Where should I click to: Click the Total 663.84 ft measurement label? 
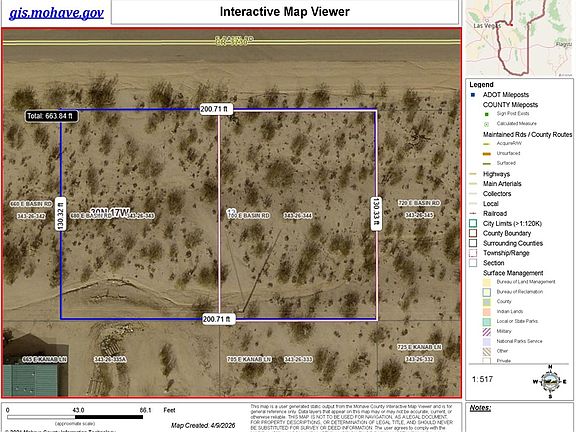[51, 116]
